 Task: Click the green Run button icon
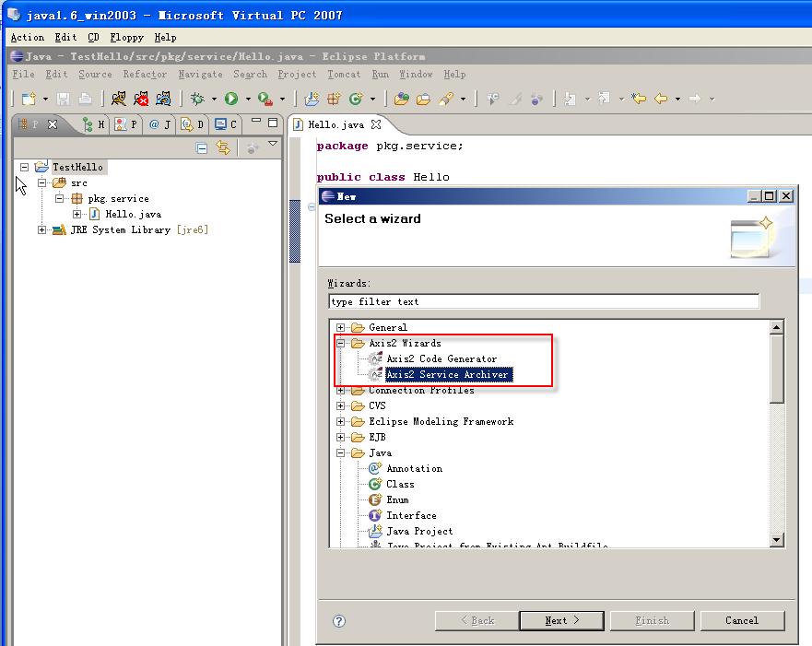pos(231,99)
